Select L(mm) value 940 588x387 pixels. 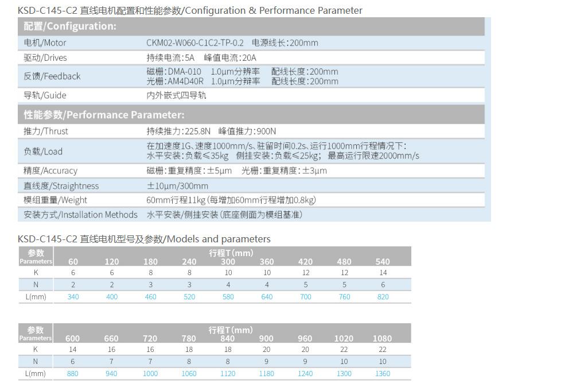click(111, 374)
